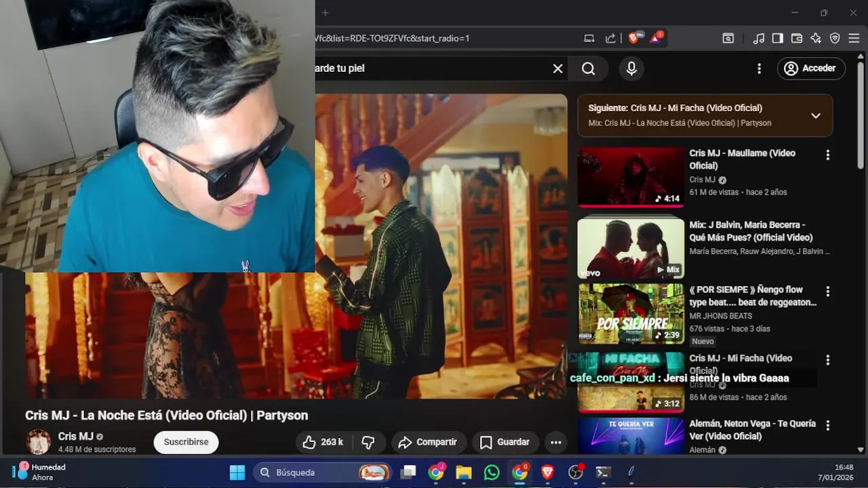Save video with Guardar button
Viewport: 868px width, 488px height.
[505, 442]
